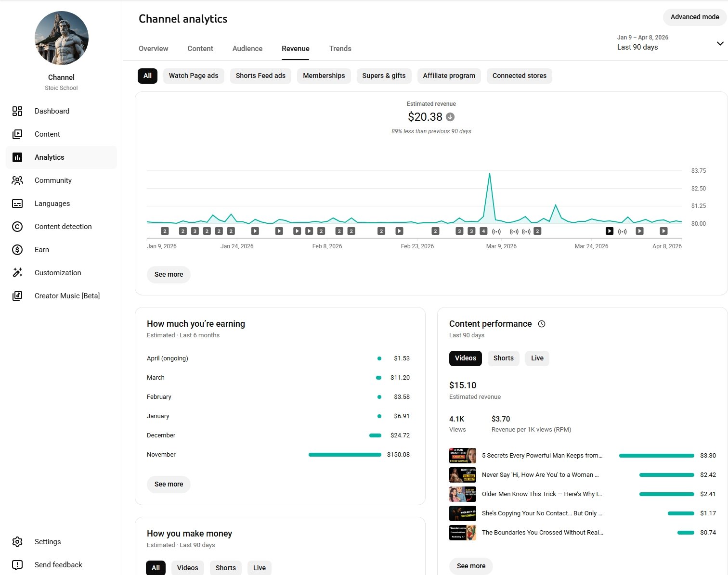Switch to the Trends tab
The height and width of the screenshot is (575, 728).
tap(340, 49)
